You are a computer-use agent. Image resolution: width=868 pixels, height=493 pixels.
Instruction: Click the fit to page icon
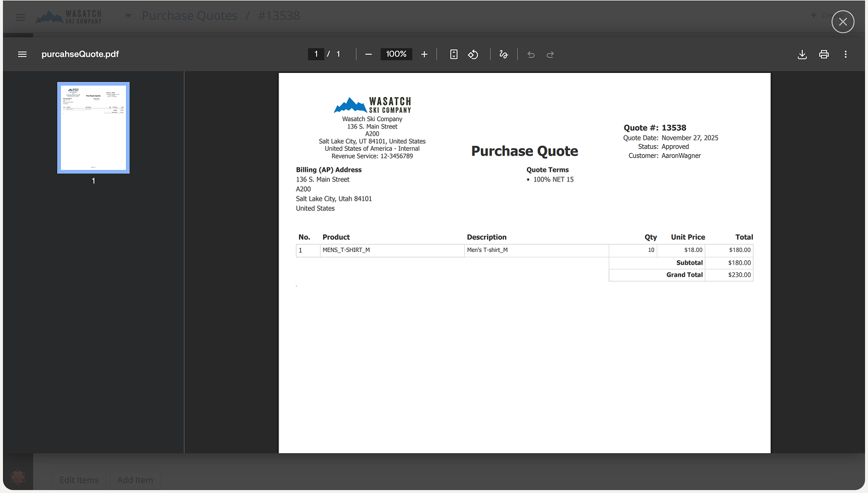coord(454,54)
